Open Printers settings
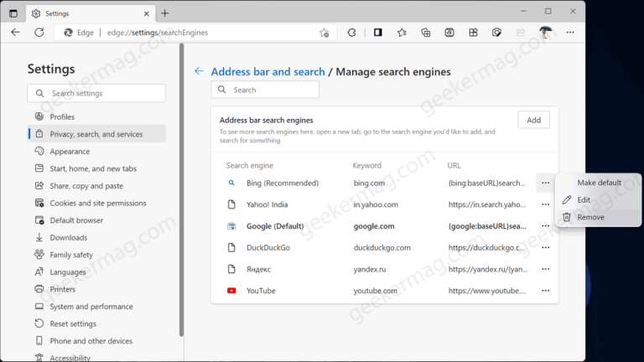This screenshot has height=362, width=644. (x=96, y=289)
